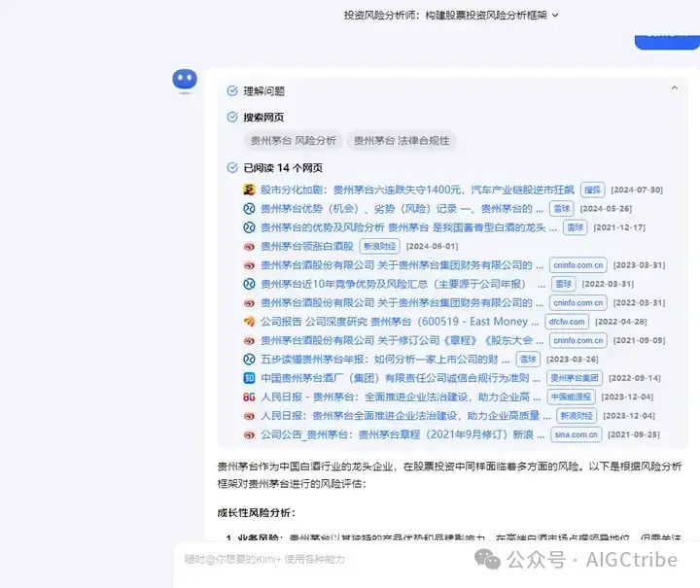Viewport: 700px width, 588px height.
Task: Click the cninfo.com.cn badge dated 2021-09-09
Action: pos(578,340)
